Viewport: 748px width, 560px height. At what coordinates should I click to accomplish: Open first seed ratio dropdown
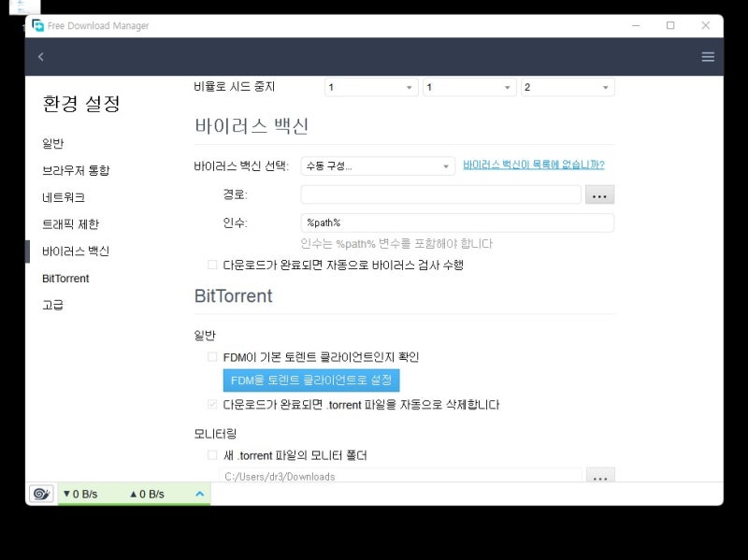(x=371, y=87)
